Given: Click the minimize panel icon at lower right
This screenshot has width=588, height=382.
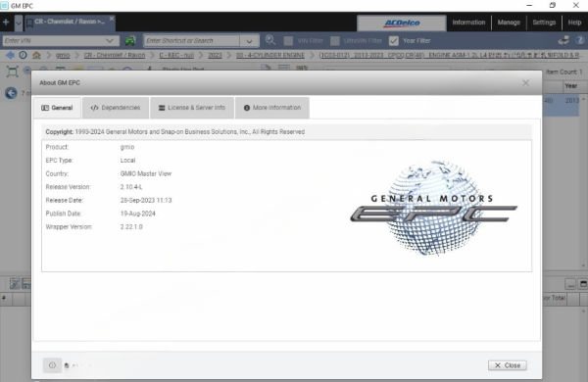Looking at the screenshot, I should click(570, 284).
